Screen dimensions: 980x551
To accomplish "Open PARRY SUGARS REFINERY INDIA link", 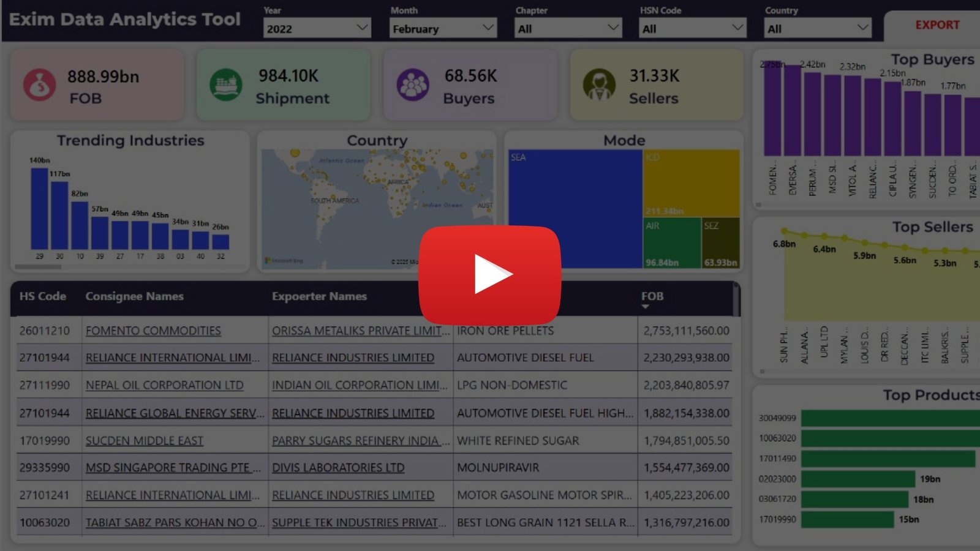I will pyautogui.click(x=361, y=441).
